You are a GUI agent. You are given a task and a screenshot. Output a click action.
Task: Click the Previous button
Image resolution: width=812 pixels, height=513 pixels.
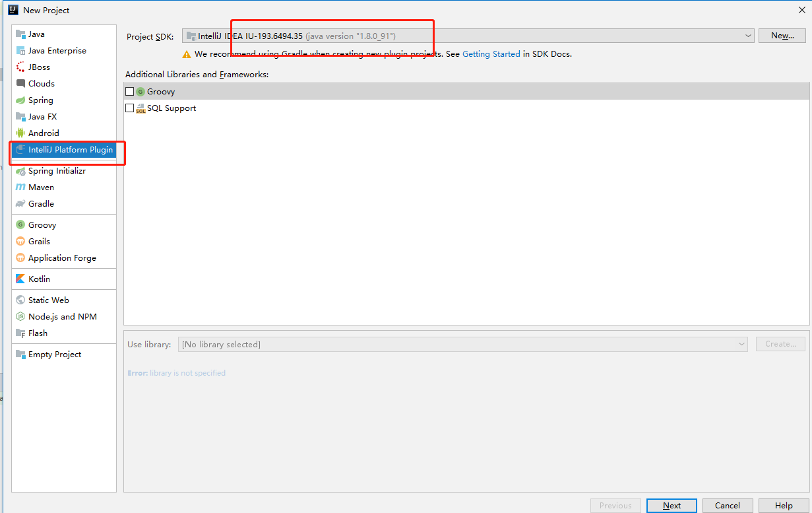coord(615,506)
